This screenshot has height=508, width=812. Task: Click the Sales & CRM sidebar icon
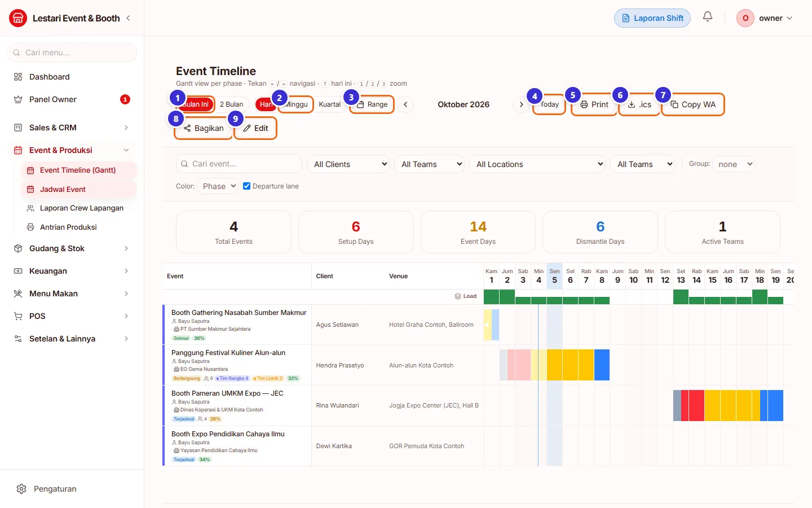pos(18,128)
